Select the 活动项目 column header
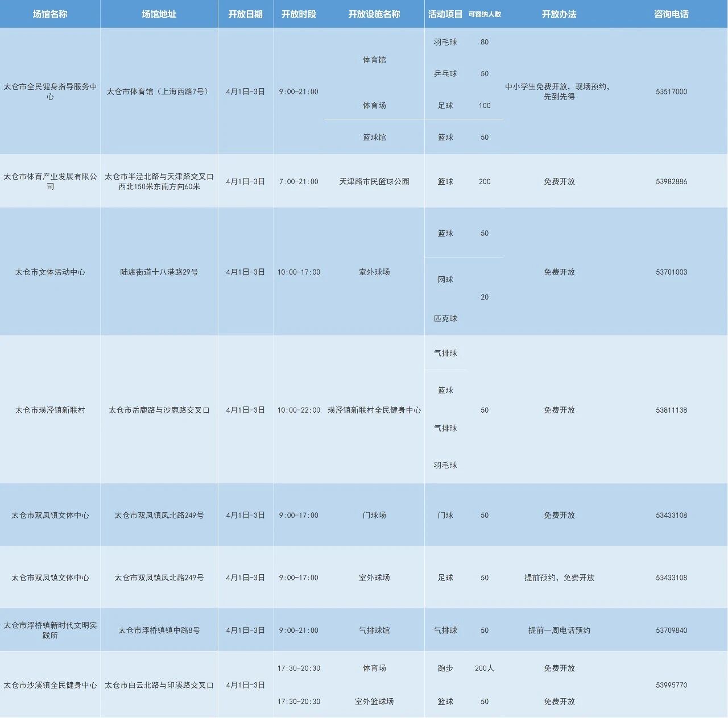This screenshot has height=718, width=728. tap(445, 14)
